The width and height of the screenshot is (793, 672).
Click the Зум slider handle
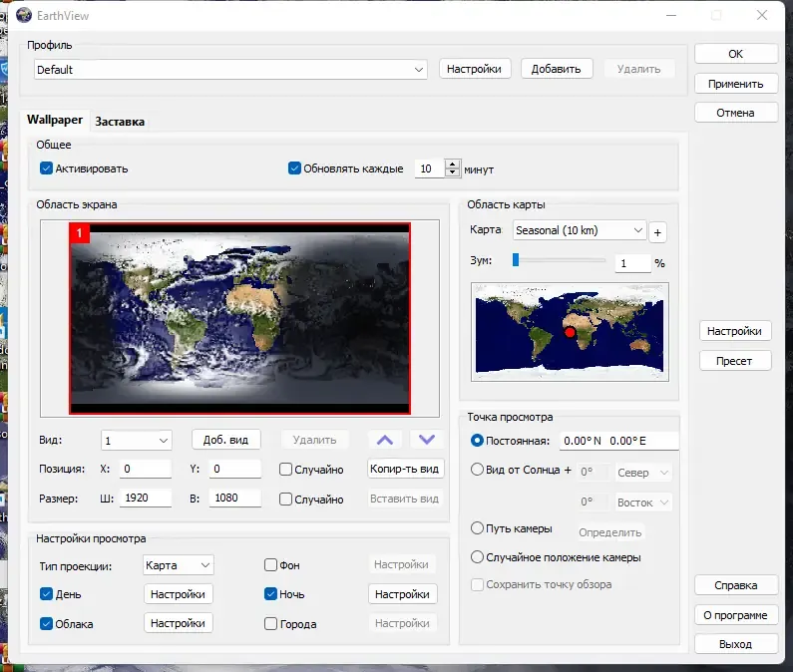tap(516, 260)
